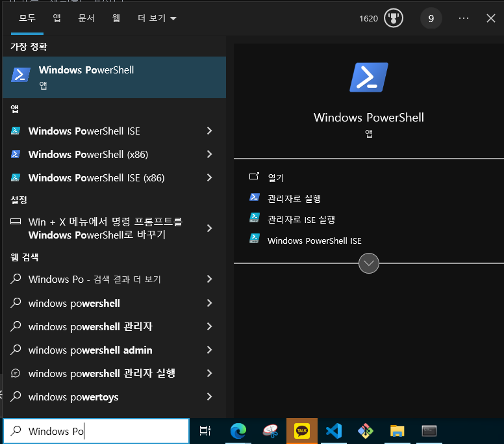504x444 pixels.
Task: Click the 1620 rewards points
Action: (x=368, y=19)
